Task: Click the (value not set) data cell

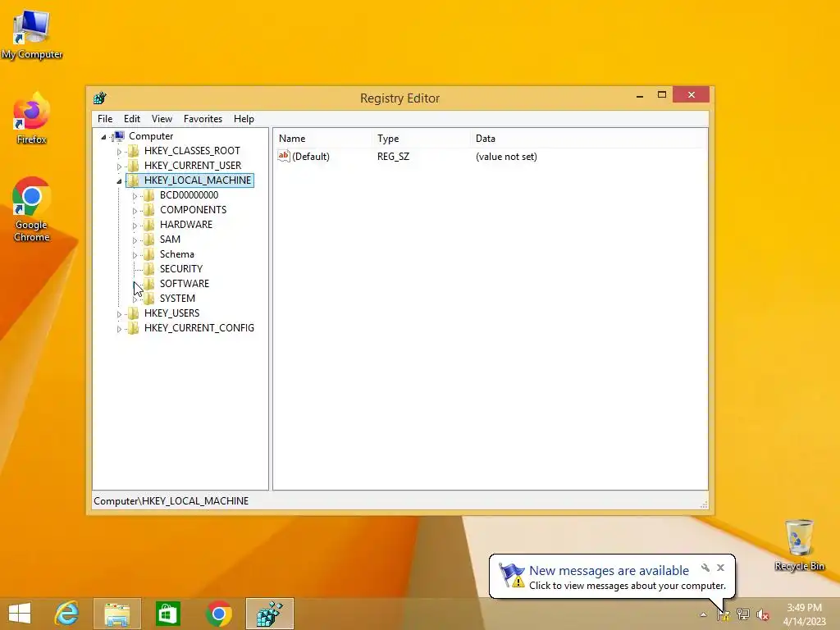Action: pyautogui.click(x=506, y=157)
